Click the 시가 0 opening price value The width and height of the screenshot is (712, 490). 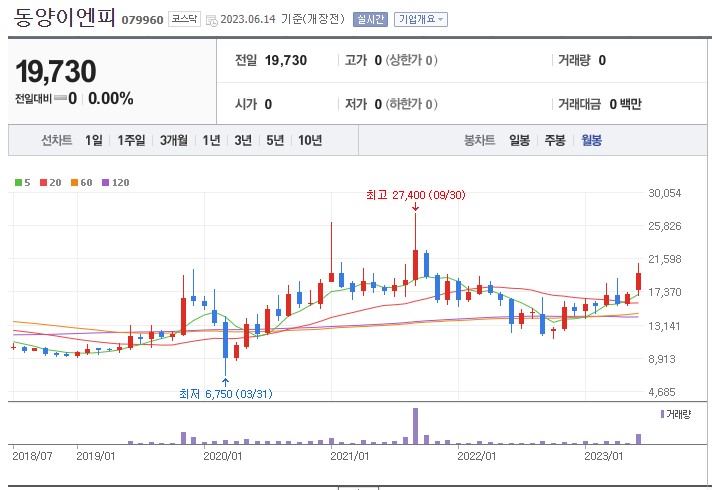point(253,104)
